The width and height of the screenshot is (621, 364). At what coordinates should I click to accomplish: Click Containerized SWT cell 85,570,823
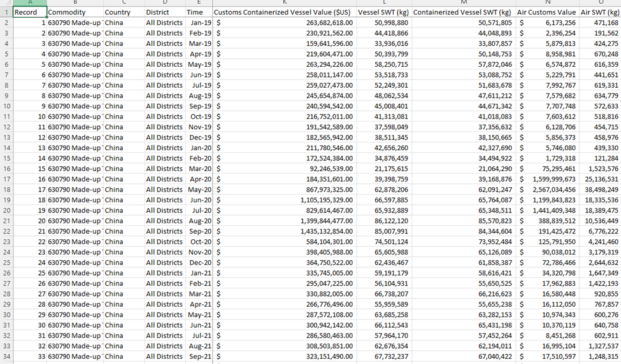(464, 221)
